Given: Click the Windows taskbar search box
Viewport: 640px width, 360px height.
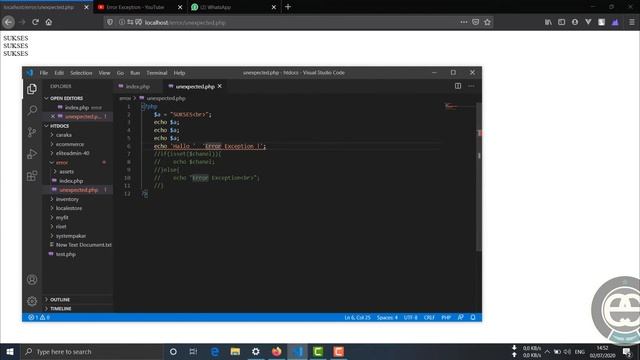Looking at the screenshot, I should pos(92,351).
